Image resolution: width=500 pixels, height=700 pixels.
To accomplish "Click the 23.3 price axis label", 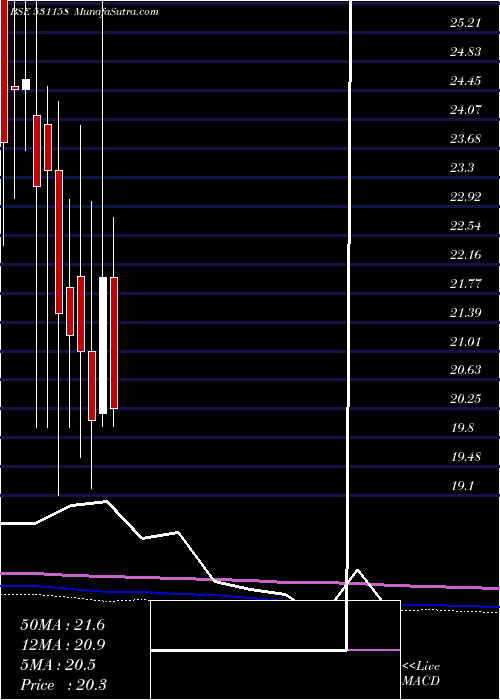I will click(x=462, y=168).
